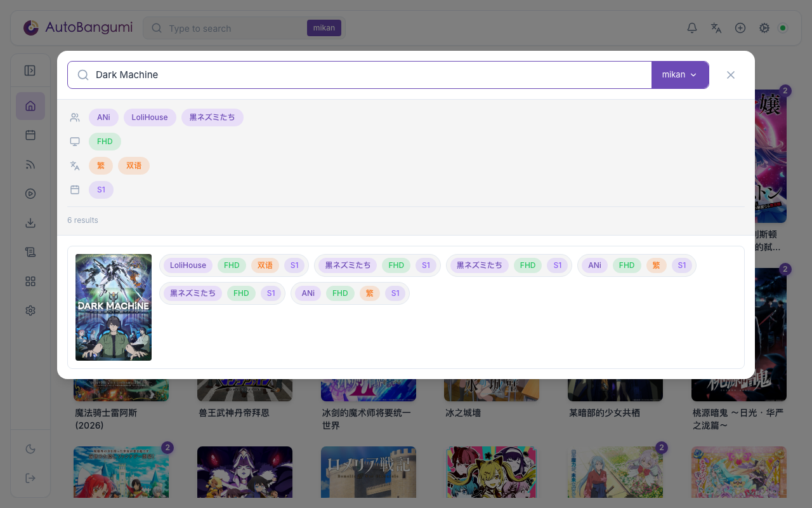Click the magnifier icon in the dialog search box
812x508 pixels.
[83, 75]
